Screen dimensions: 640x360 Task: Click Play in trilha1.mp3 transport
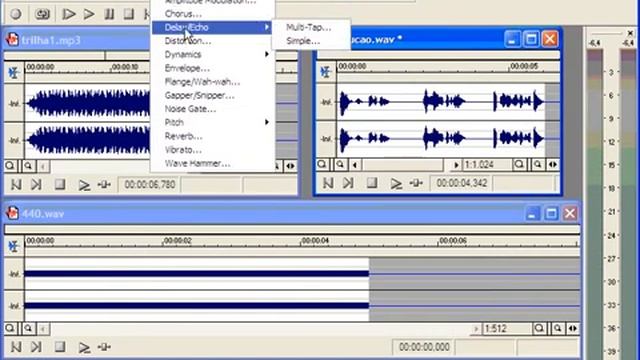point(84,185)
